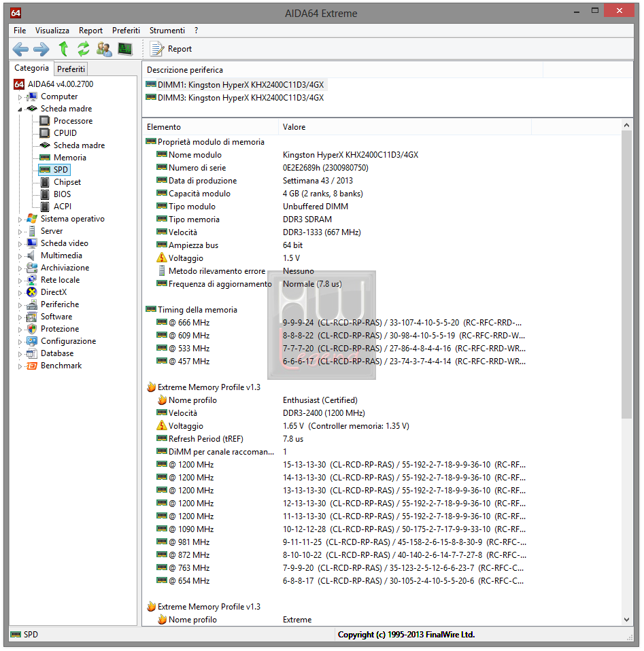Open the Preferiti menu
Screen dimensions: 644x651
pyautogui.click(x=126, y=31)
